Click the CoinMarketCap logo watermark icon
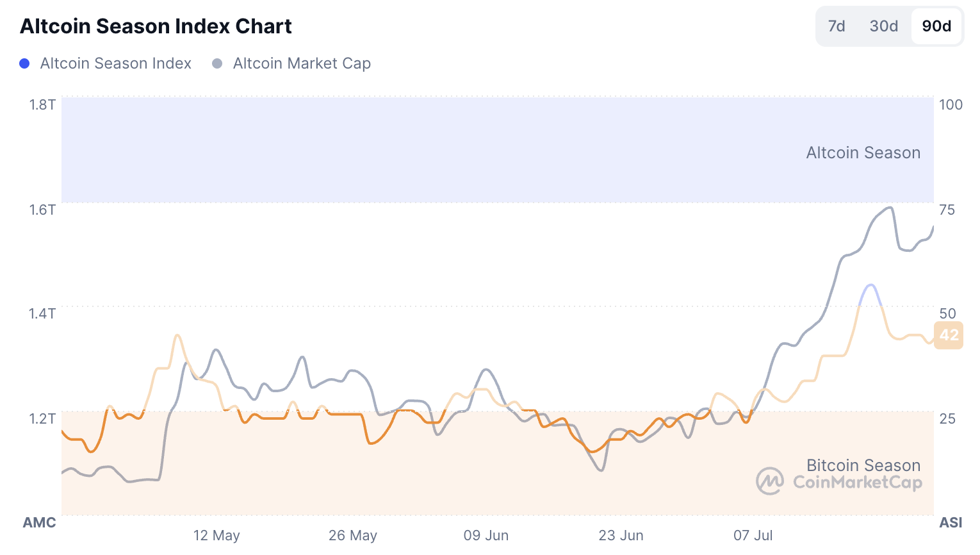Image resolution: width=980 pixels, height=555 pixels. [x=769, y=481]
